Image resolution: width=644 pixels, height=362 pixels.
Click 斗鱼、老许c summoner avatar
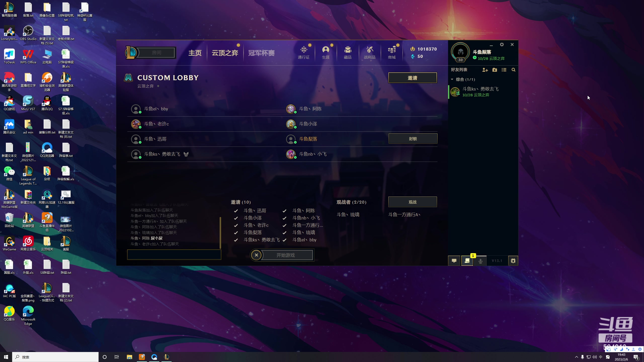coord(136,124)
